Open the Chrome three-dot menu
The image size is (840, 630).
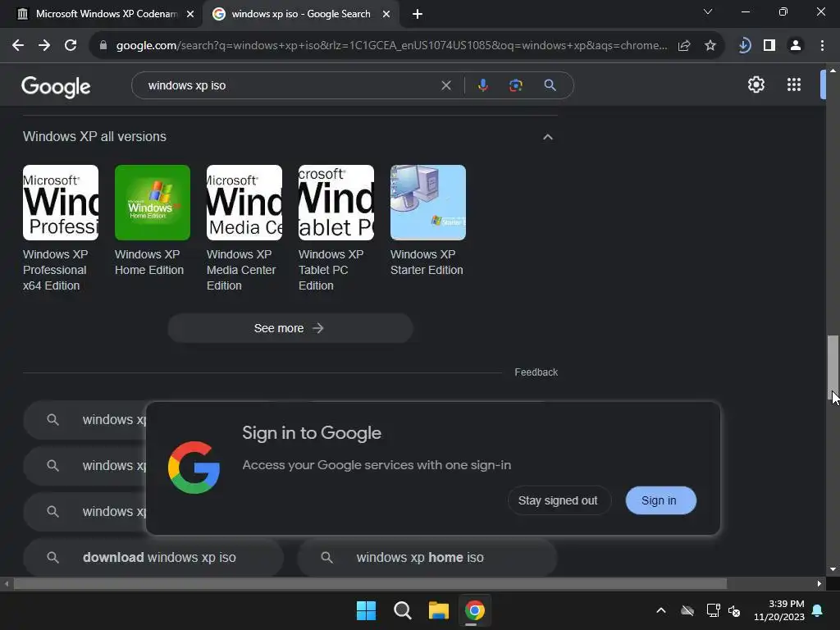(x=822, y=46)
